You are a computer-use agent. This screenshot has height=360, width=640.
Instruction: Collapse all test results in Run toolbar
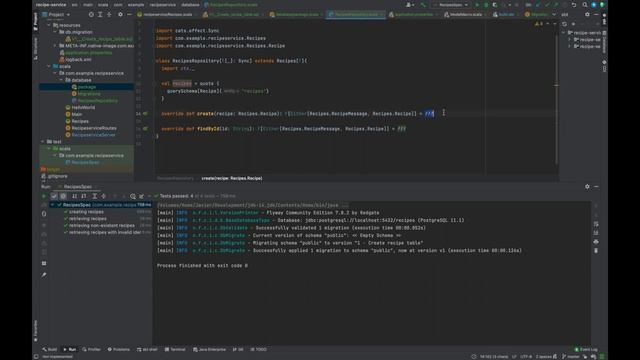click(103, 196)
